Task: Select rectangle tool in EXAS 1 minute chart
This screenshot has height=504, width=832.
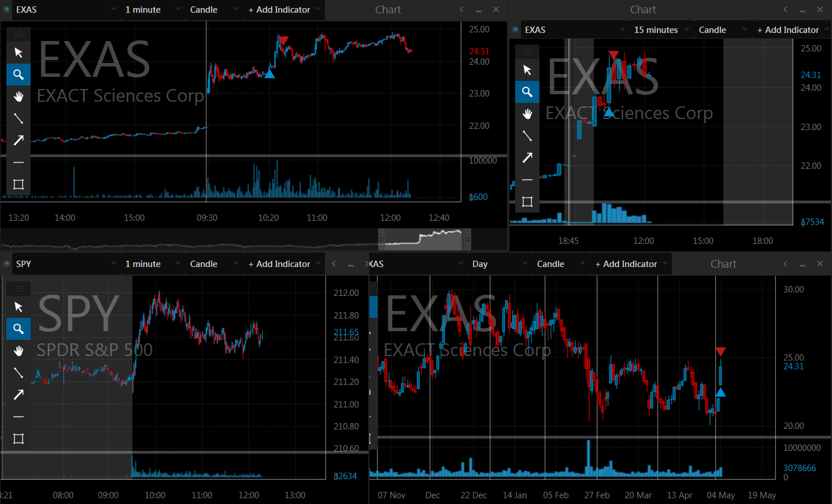Action: (19, 184)
